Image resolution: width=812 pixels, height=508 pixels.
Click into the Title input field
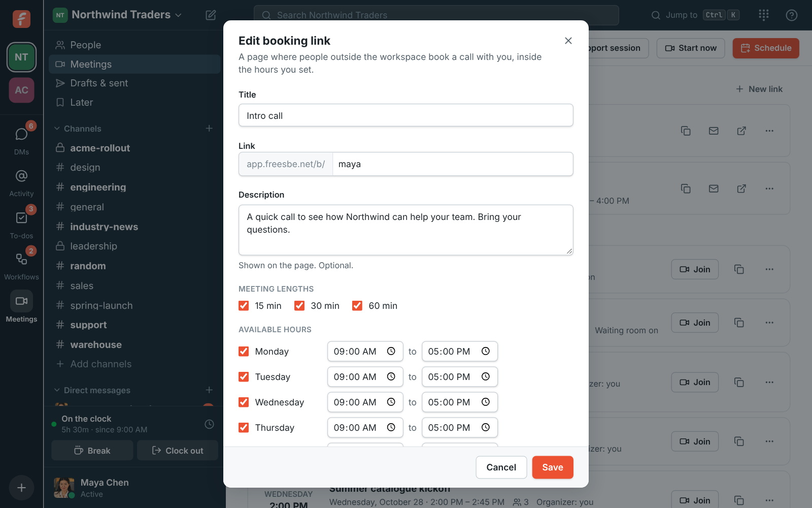point(406,115)
